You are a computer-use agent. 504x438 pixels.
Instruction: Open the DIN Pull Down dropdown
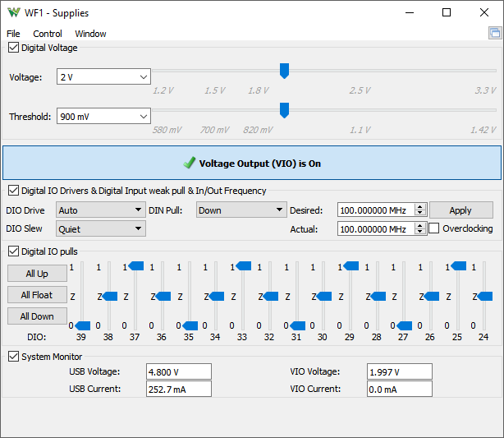(x=241, y=210)
